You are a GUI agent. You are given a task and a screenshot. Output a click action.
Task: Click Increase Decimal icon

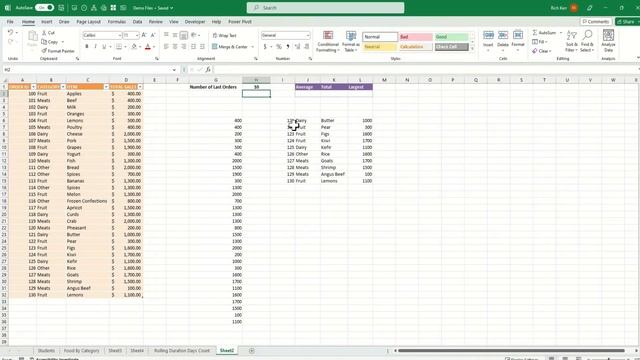pyautogui.click(x=298, y=47)
